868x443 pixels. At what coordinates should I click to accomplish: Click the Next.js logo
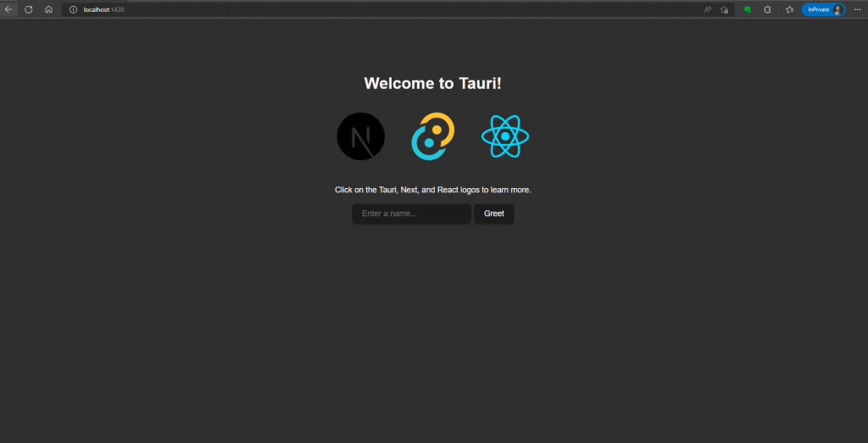361,136
